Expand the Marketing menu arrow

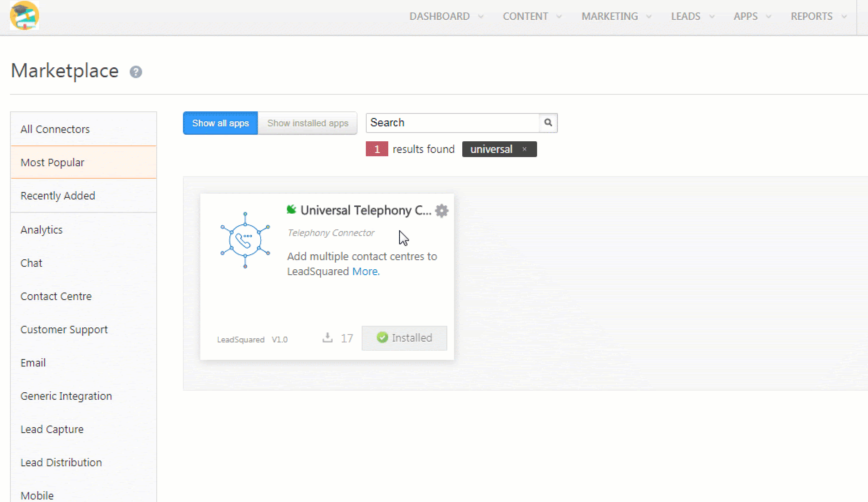click(649, 17)
